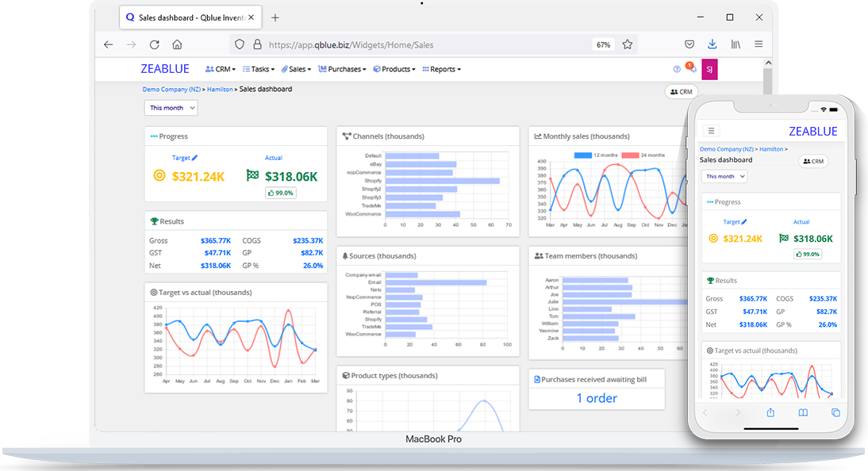Click GST value $47.71K in desktop Results
Image resolution: width=868 pixels, height=471 pixels.
pos(217,253)
